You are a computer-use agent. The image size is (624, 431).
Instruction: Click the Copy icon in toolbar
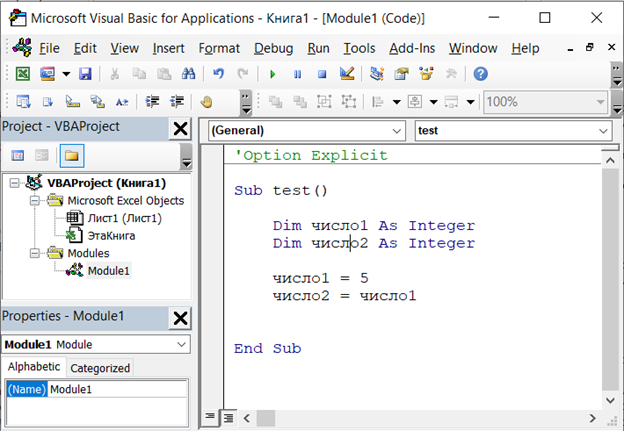pos(139,74)
